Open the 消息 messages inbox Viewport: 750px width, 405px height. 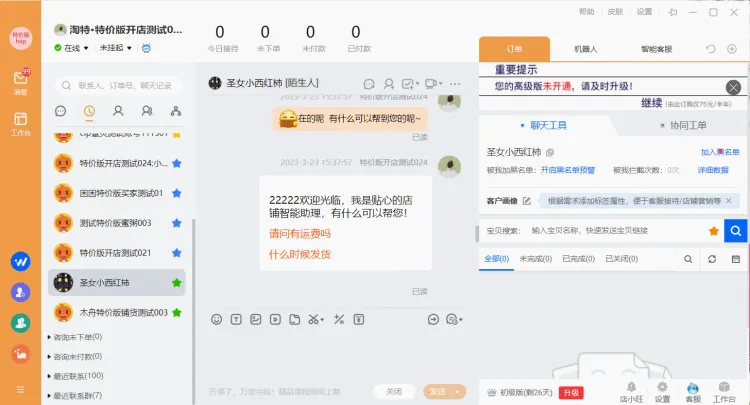click(x=20, y=82)
